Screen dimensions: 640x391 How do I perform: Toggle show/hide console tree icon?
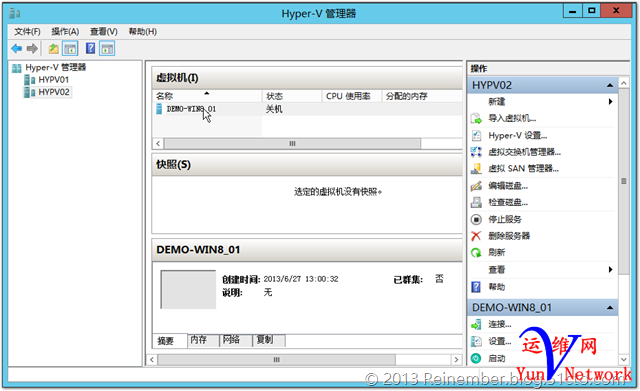[70, 49]
